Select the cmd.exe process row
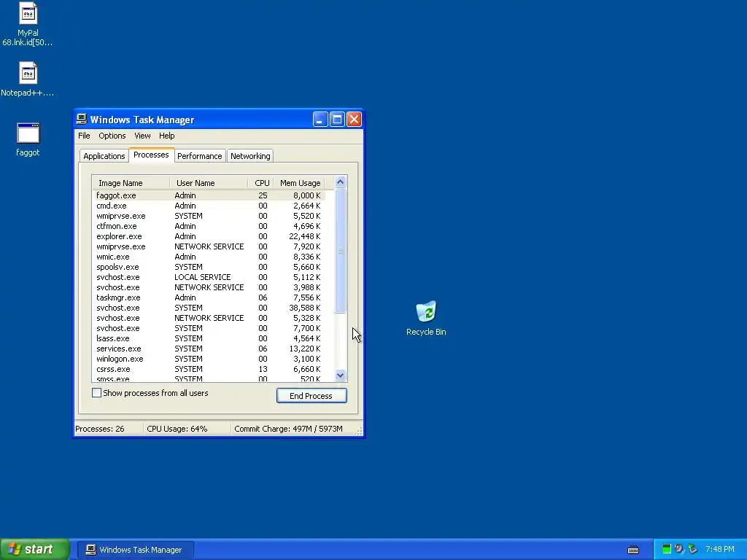This screenshot has height=560, width=747. point(209,206)
